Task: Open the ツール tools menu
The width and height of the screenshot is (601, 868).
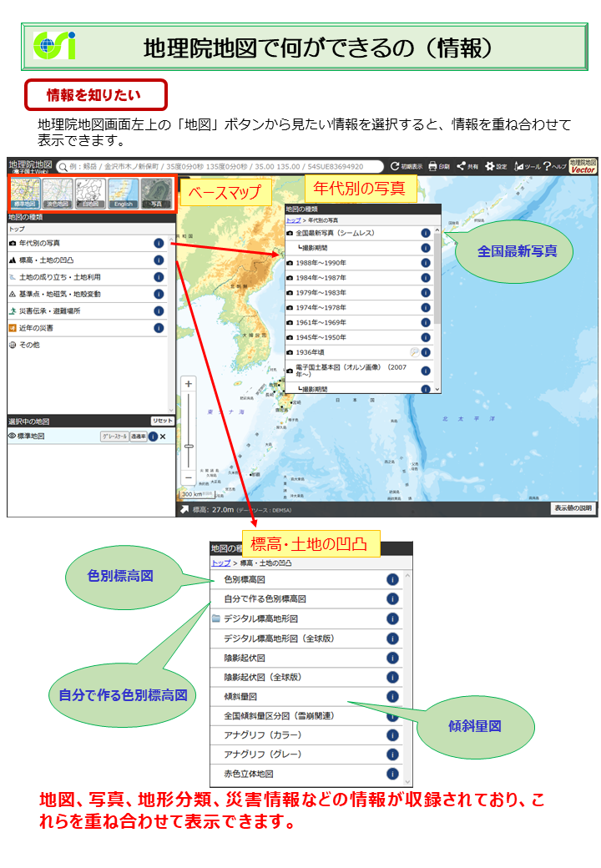Action: pos(527,166)
